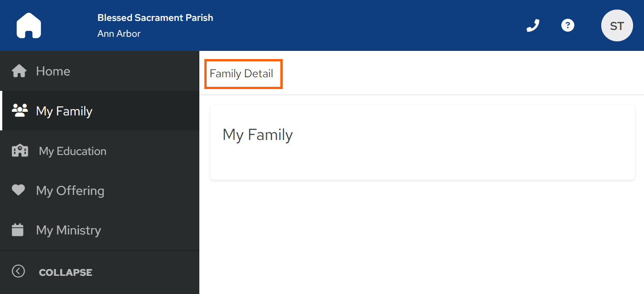The height and width of the screenshot is (294, 644).
Task: Click the white house logo icon
Action: point(29,25)
